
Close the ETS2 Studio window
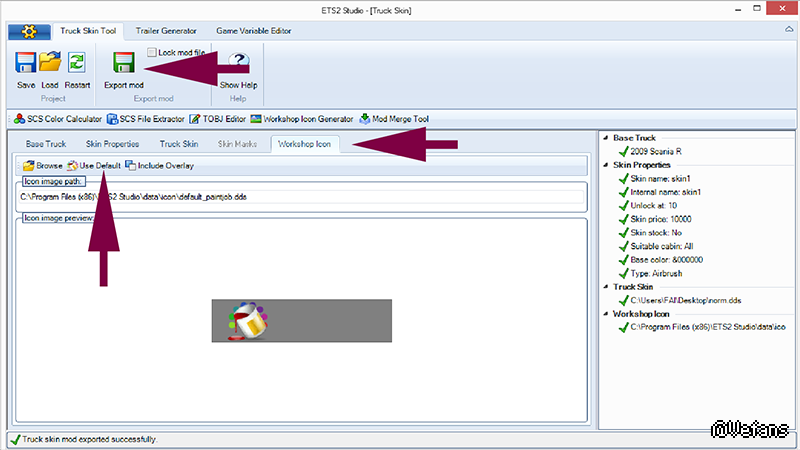click(783, 8)
